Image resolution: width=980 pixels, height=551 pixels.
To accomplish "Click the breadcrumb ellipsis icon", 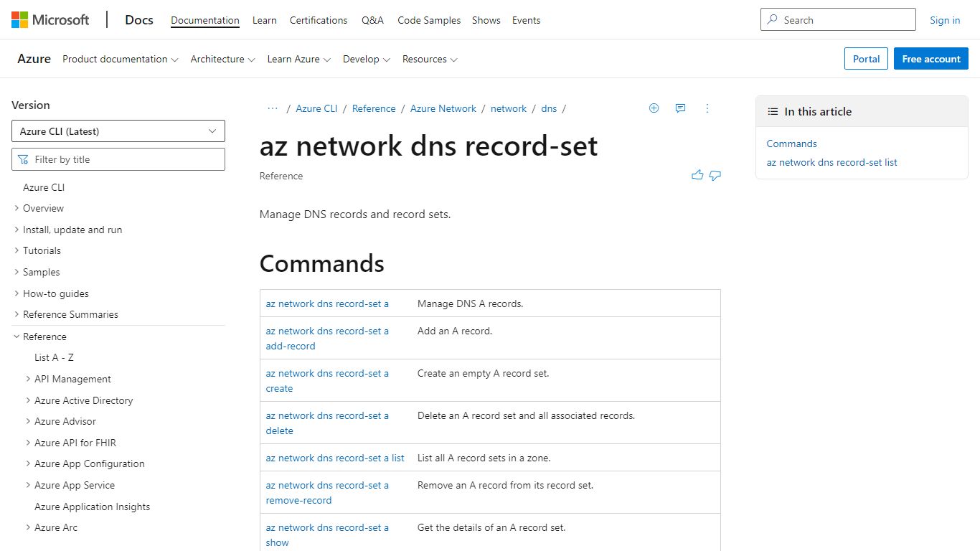I will (273, 108).
